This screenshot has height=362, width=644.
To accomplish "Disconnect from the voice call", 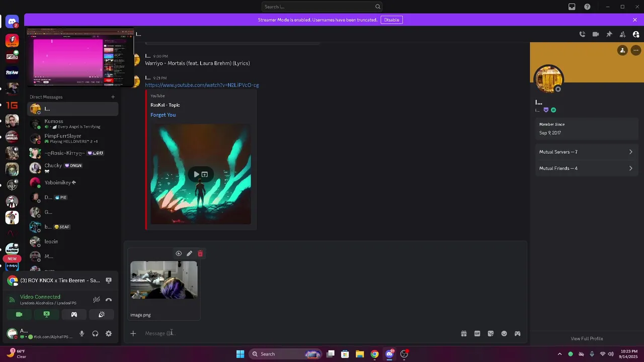I will click(x=109, y=300).
